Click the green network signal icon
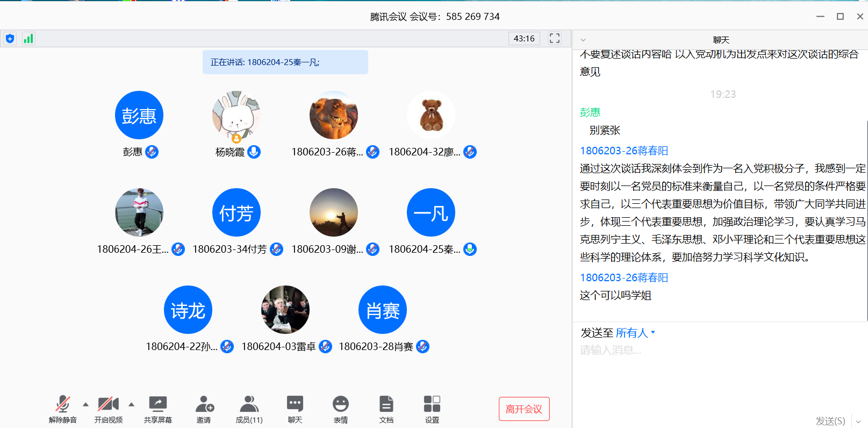868x428 pixels. click(x=28, y=39)
